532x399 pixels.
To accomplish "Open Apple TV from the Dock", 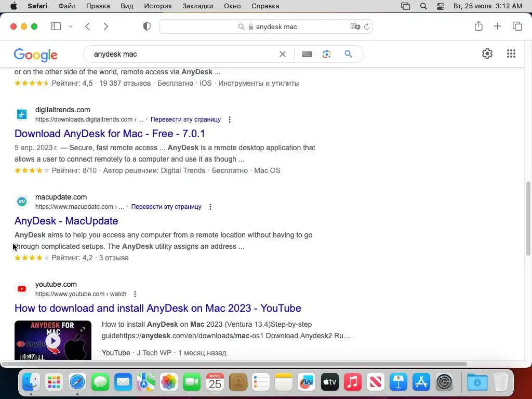I will tap(329, 382).
